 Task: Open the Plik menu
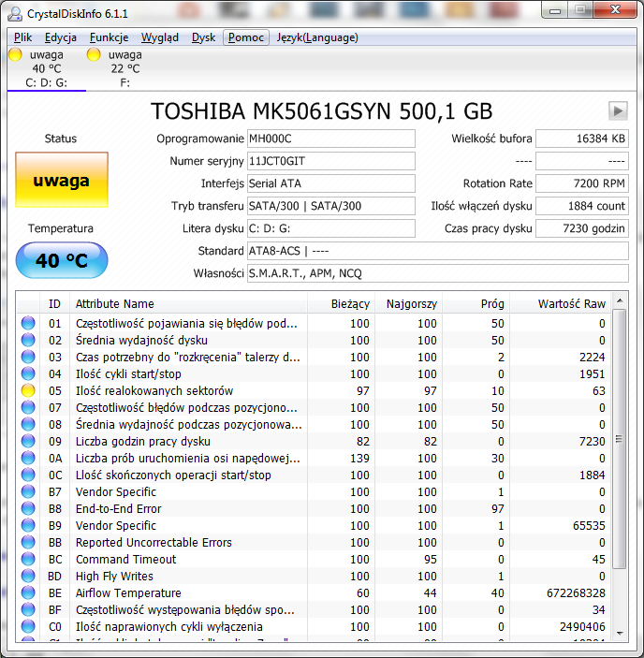(x=22, y=37)
